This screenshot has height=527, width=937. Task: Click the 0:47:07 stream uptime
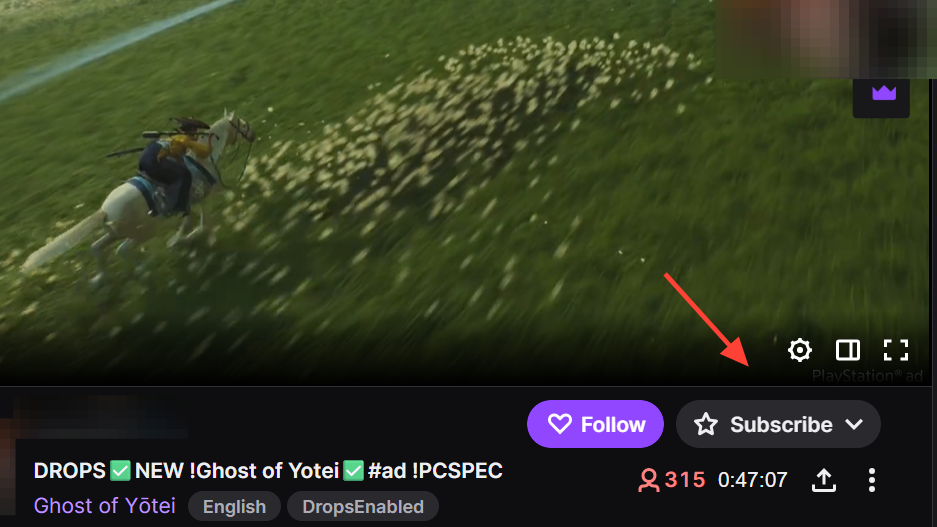(x=752, y=480)
